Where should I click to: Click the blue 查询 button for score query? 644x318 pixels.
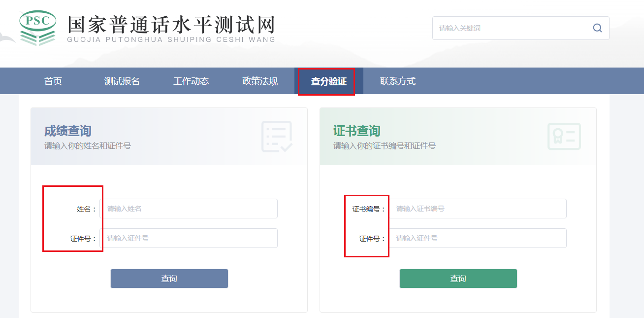point(169,278)
